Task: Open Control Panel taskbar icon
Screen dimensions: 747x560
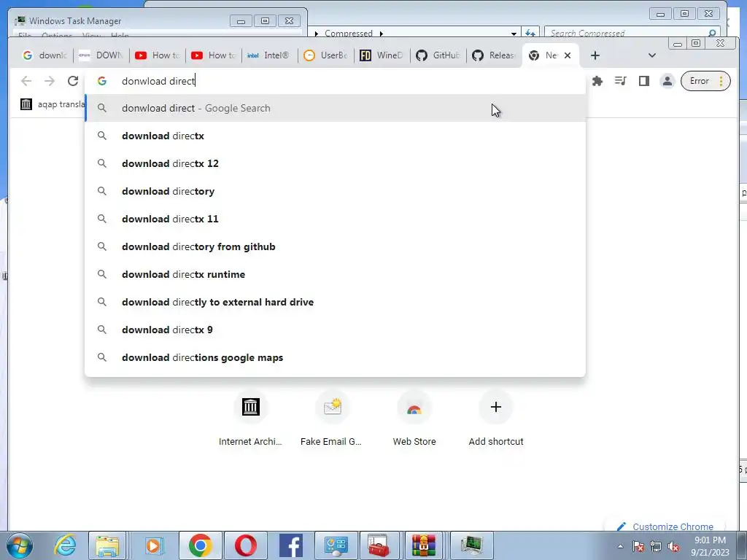Action: (336, 545)
